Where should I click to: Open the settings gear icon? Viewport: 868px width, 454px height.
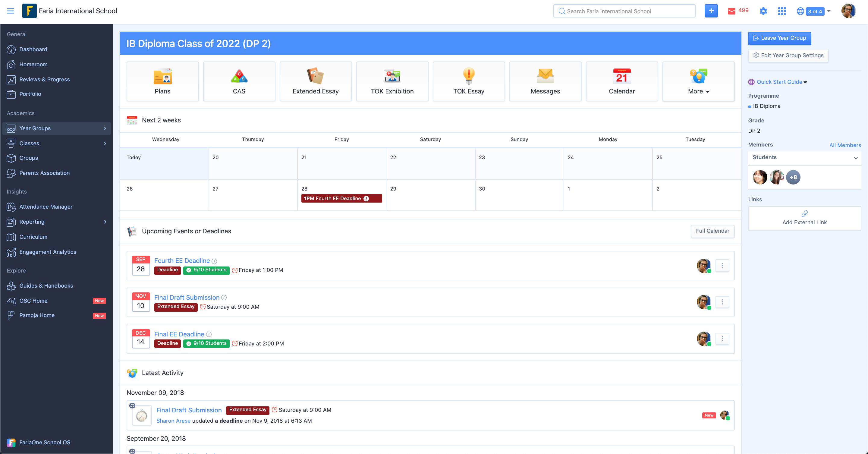click(763, 11)
